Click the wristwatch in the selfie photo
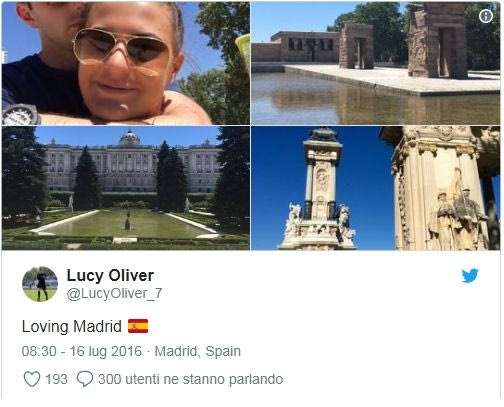Viewport: 504px width, 407px height. click(x=20, y=115)
